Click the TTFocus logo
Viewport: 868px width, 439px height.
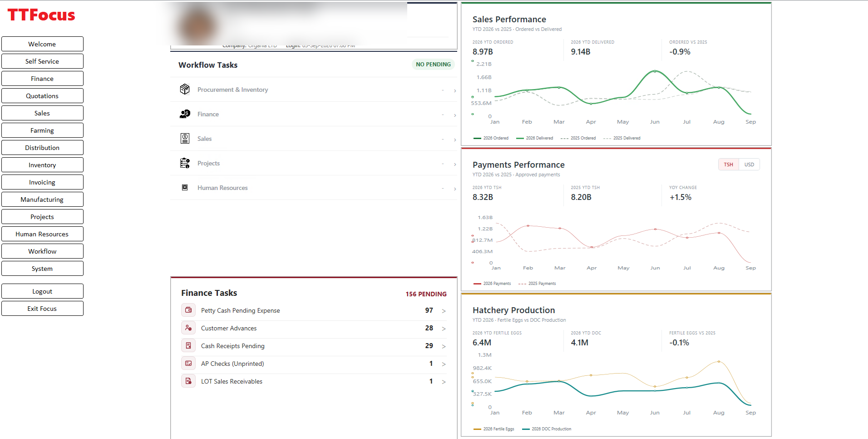(41, 15)
